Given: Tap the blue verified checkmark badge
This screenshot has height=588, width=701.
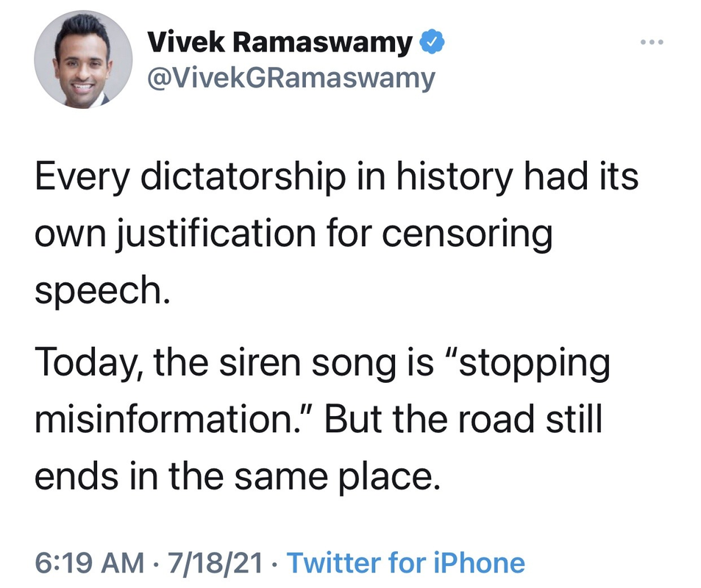Looking at the screenshot, I should (432, 42).
